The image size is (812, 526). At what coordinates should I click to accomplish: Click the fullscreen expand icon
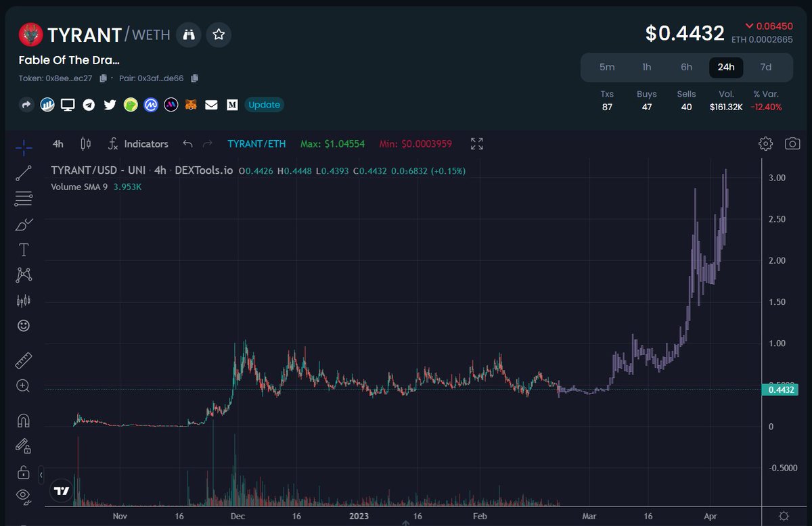coord(477,143)
